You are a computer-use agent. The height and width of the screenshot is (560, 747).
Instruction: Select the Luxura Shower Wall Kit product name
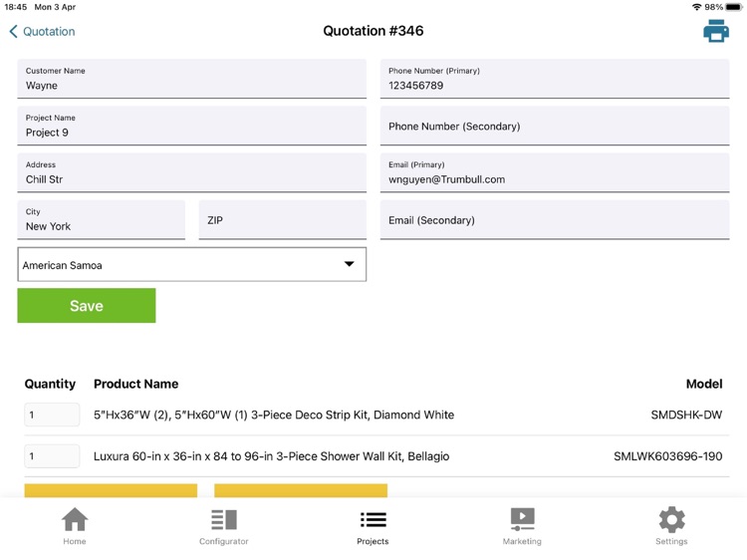pos(271,456)
